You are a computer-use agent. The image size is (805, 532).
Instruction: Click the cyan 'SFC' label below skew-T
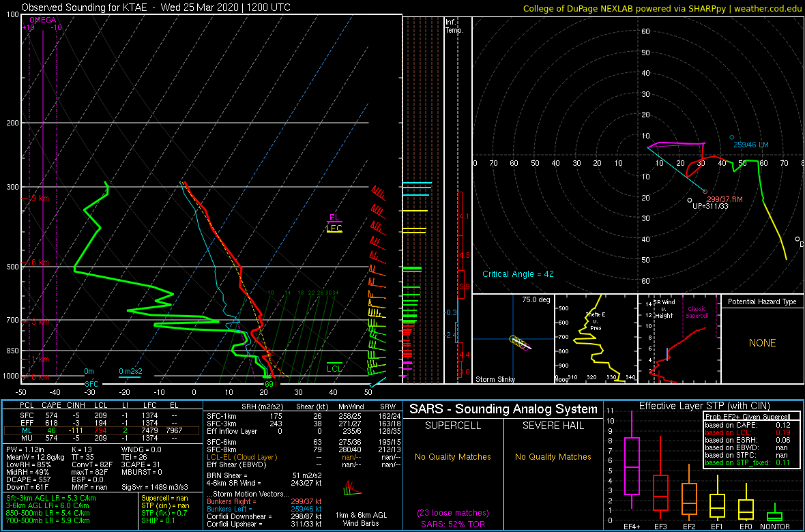pyautogui.click(x=91, y=383)
